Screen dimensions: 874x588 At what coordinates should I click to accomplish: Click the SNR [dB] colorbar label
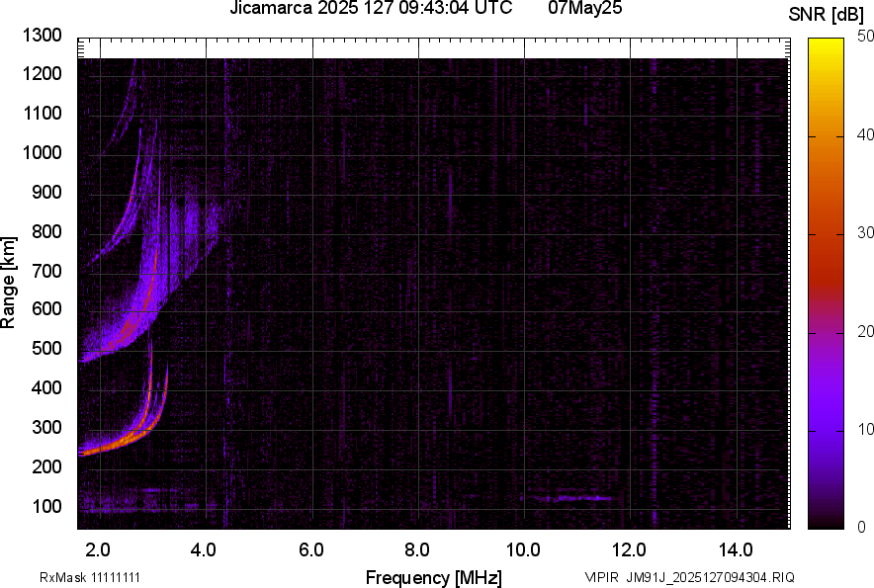tap(827, 15)
